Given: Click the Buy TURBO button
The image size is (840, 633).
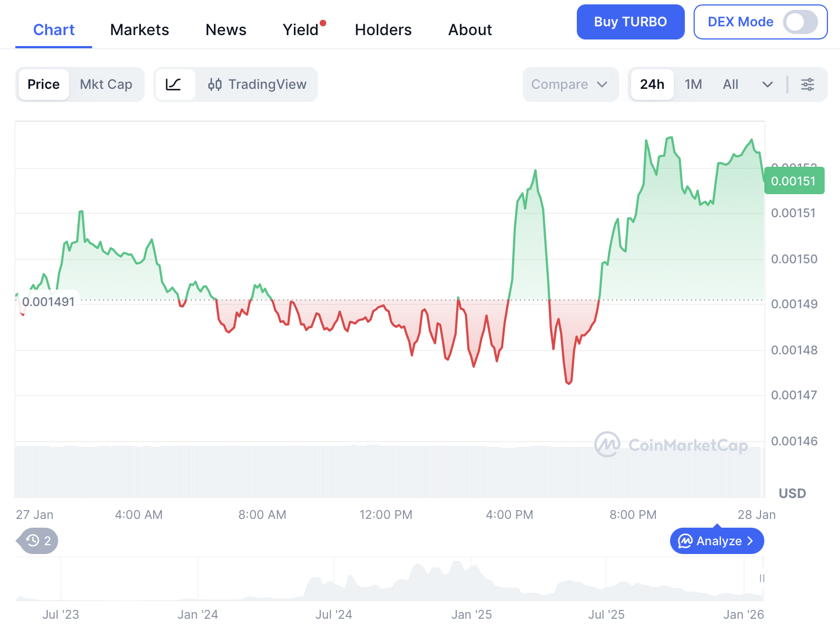Looking at the screenshot, I should (x=630, y=22).
